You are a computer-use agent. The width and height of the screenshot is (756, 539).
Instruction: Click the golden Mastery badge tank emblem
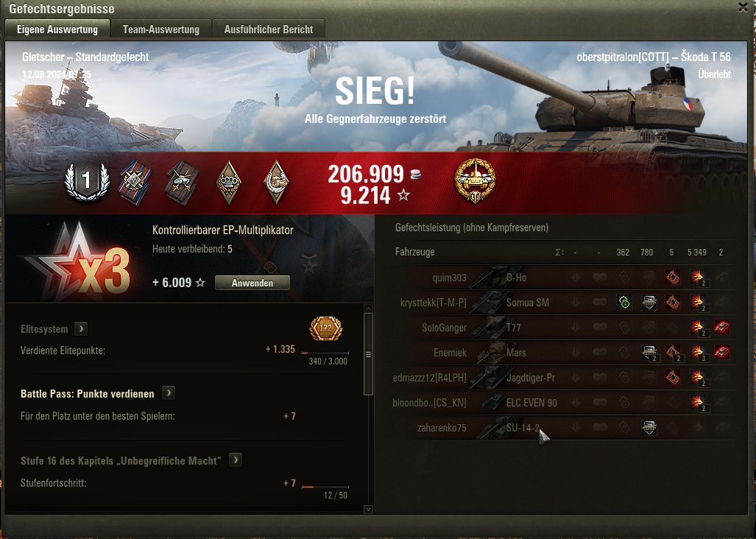click(x=475, y=181)
